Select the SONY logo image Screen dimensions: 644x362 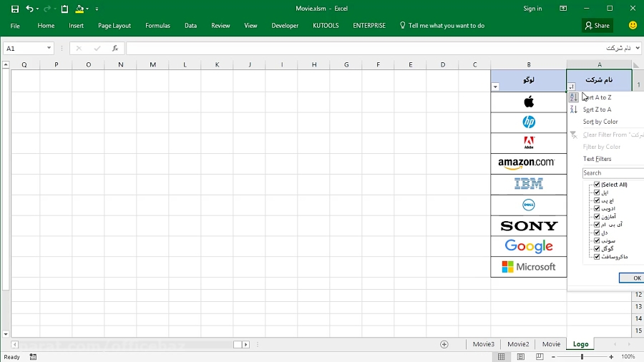529,226
